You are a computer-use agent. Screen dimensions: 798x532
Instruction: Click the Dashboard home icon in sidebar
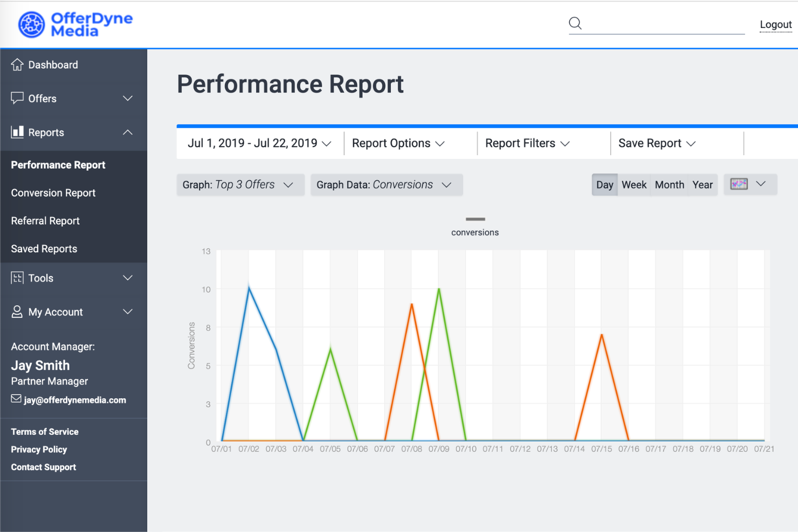click(17, 64)
